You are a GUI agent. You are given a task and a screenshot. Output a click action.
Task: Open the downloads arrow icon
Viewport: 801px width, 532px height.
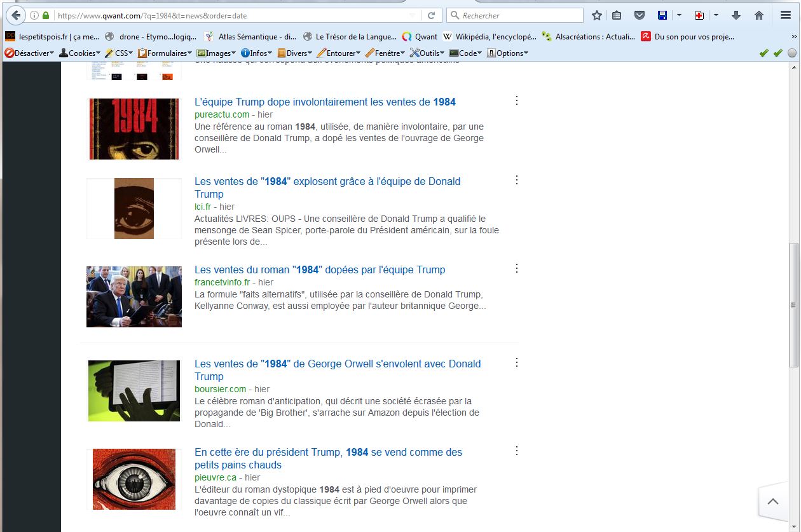tap(736, 15)
